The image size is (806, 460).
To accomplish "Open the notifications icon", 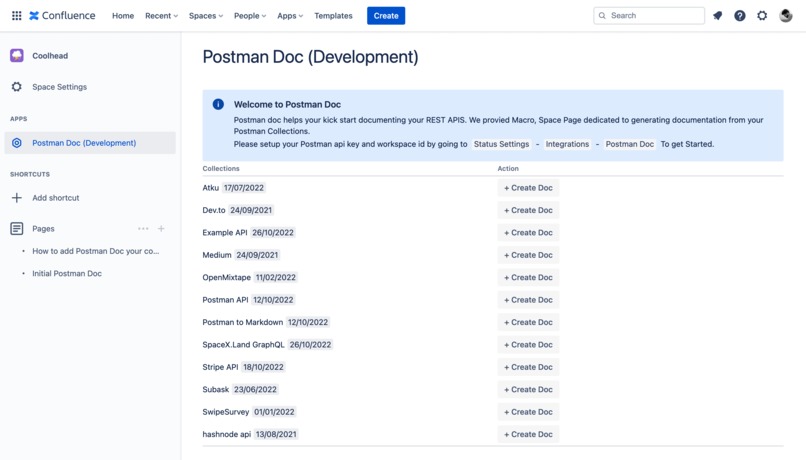I will (718, 15).
